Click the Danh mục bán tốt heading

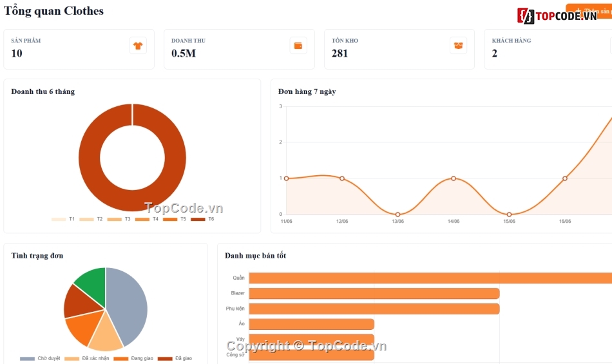[255, 256]
